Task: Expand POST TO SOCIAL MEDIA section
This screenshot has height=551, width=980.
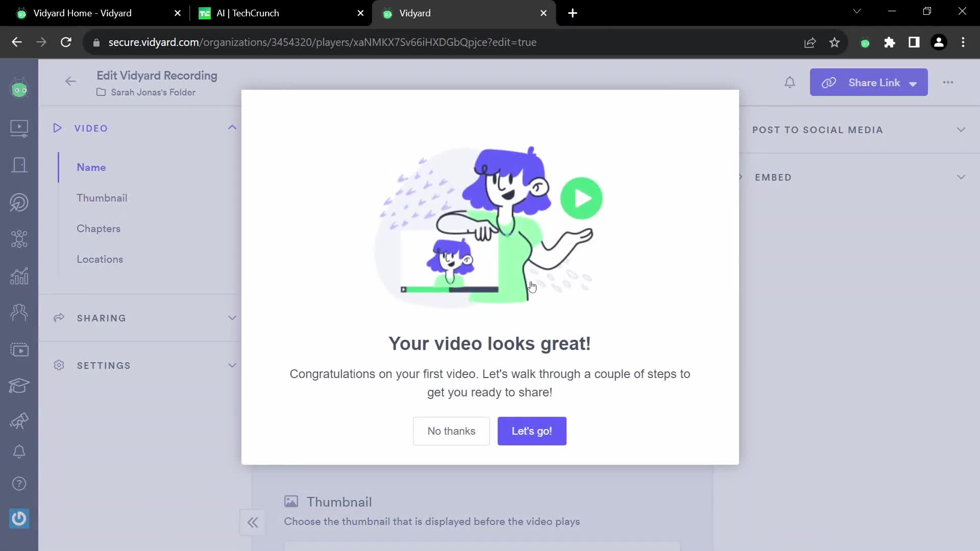Action: pyautogui.click(x=859, y=129)
